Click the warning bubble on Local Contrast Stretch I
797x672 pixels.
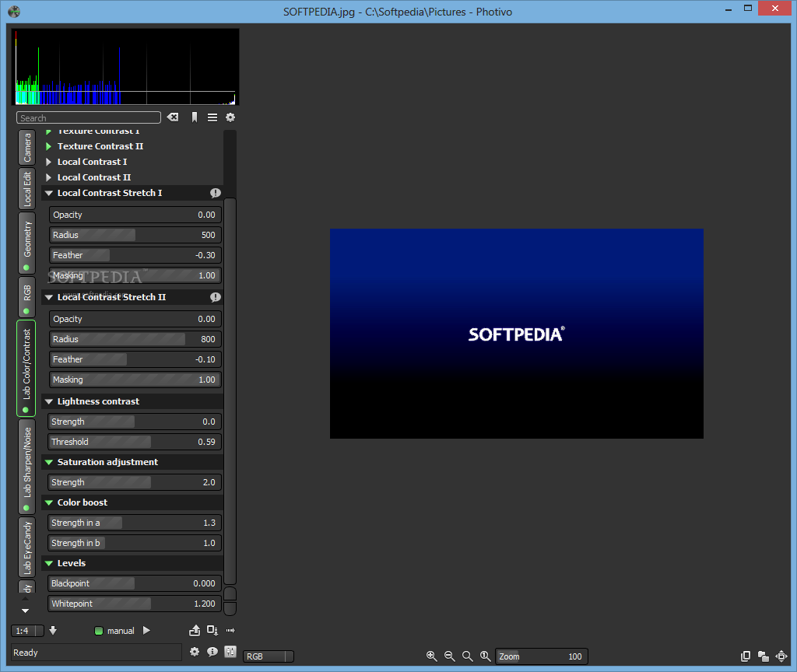[216, 193]
